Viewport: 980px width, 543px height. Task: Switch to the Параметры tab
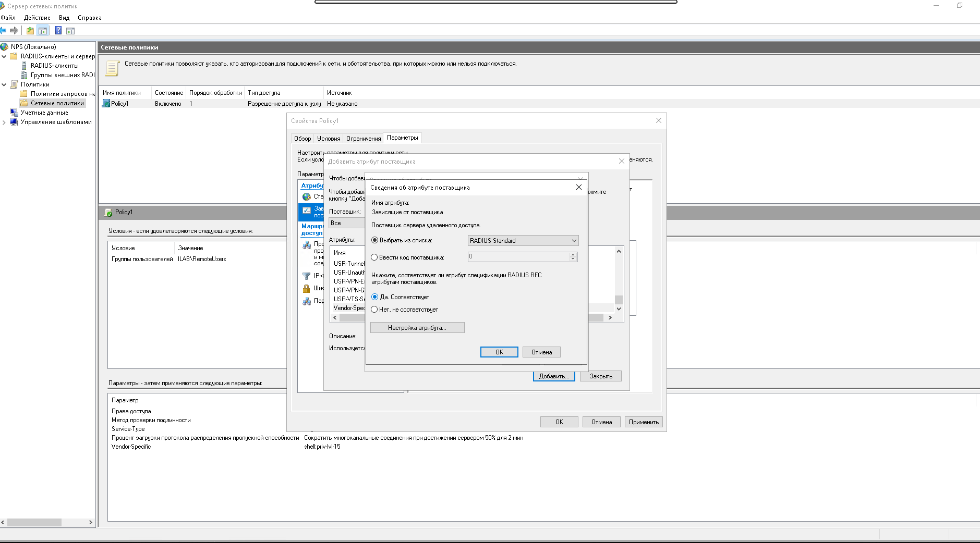(x=403, y=138)
